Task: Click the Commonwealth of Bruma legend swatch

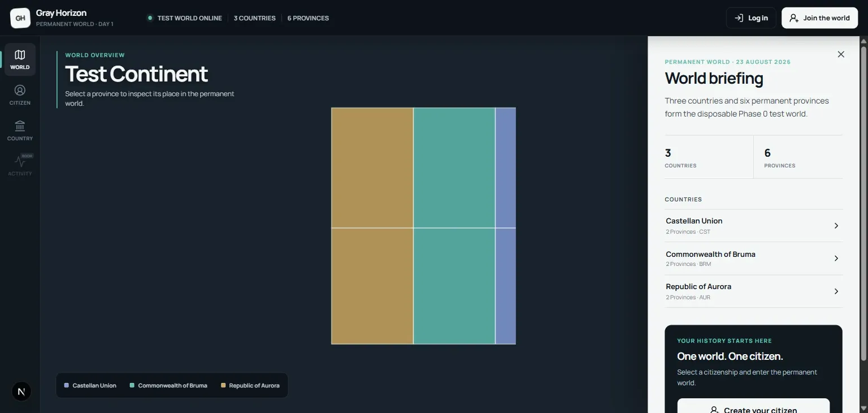Action: click(132, 385)
